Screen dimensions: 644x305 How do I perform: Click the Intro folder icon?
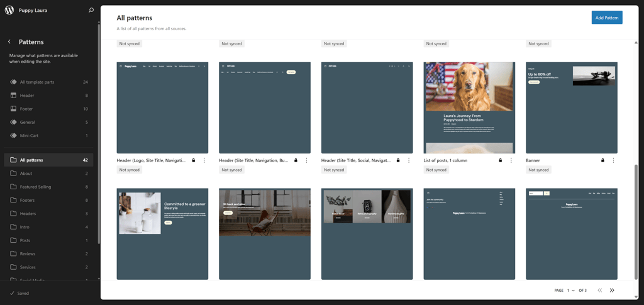tap(13, 227)
